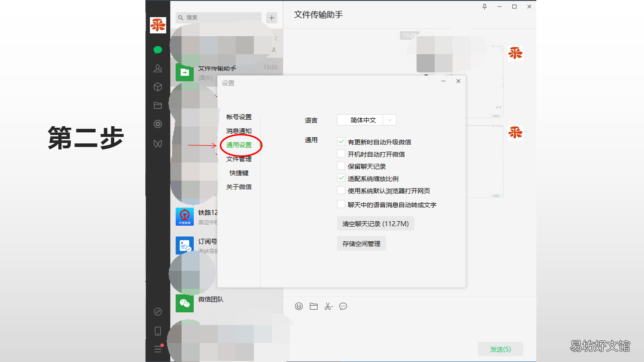
Task: Click the sender avatar beside first message
Action: click(515, 53)
